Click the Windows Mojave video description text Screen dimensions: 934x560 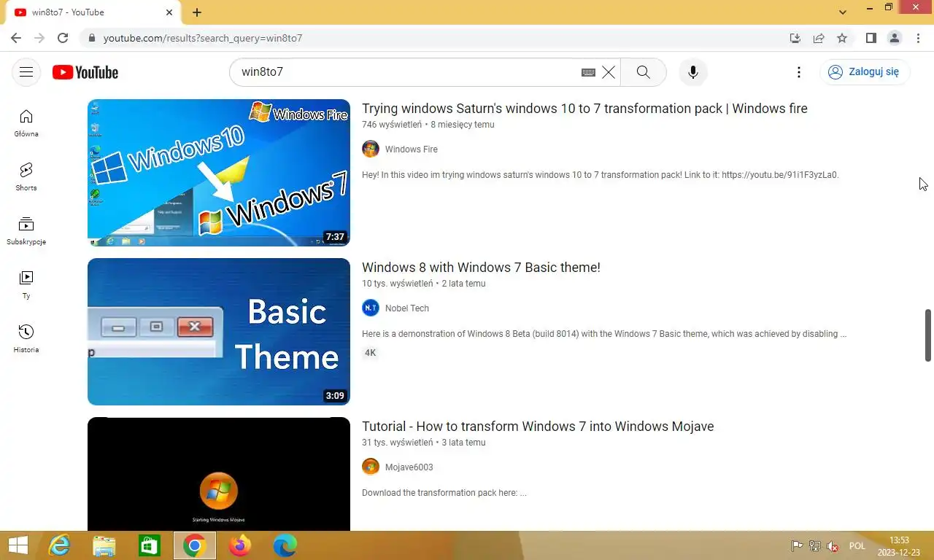coord(444,493)
